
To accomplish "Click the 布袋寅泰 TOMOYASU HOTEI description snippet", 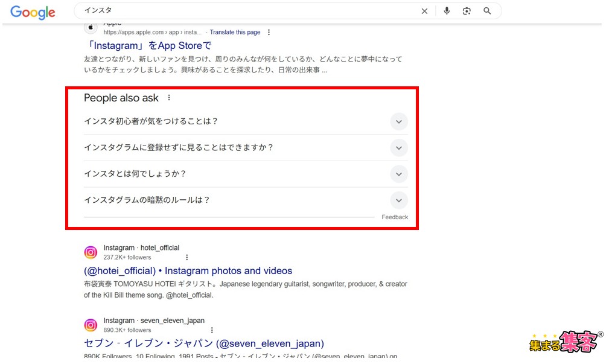I will click(246, 289).
